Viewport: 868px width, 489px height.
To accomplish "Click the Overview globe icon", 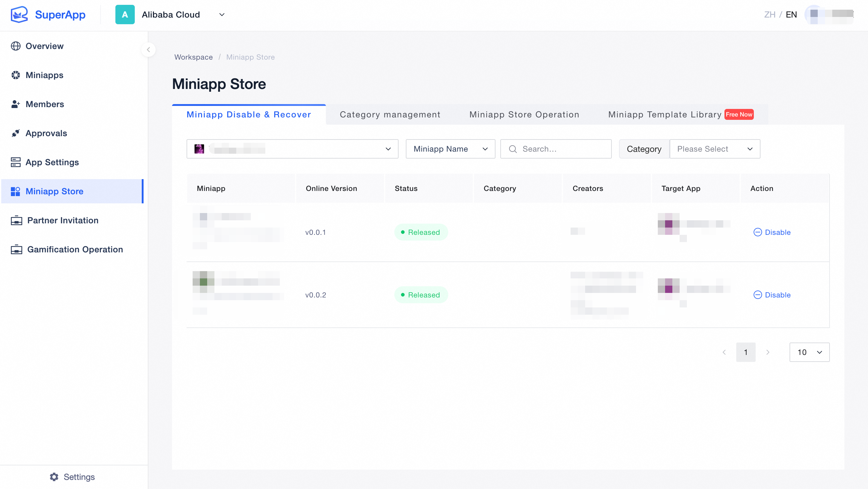I will pyautogui.click(x=15, y=46).
